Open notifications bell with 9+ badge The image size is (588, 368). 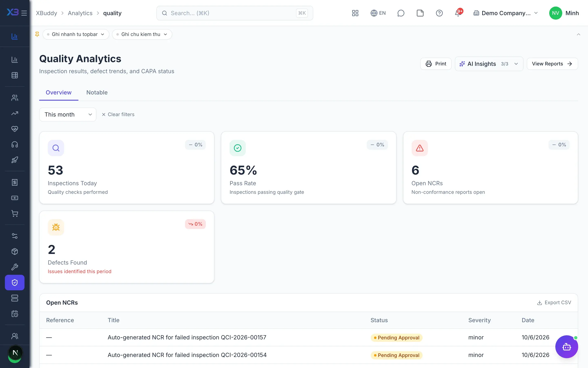458,13
